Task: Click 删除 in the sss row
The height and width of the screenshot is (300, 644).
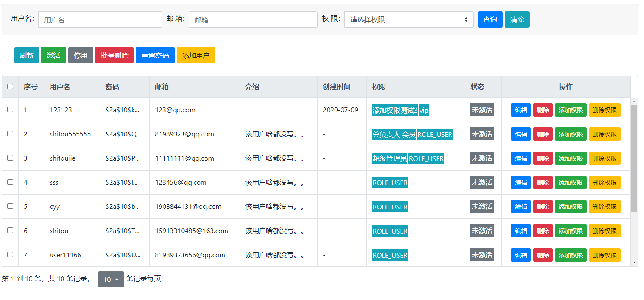Action: [x=543, y=183]
